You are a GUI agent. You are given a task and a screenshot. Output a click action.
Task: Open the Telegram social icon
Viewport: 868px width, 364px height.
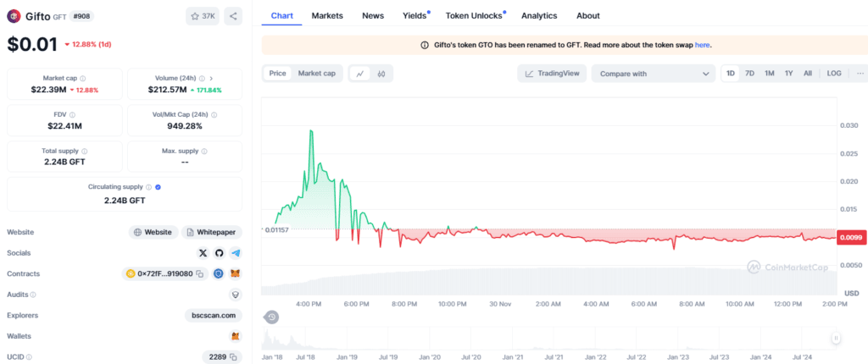point(236,253)
